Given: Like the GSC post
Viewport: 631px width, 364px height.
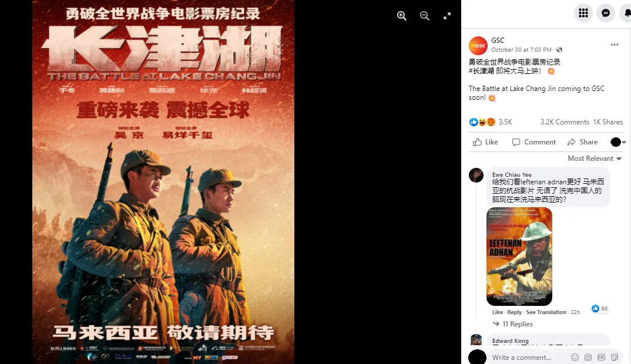Looking at the screenshot, I should click(485, 142).
